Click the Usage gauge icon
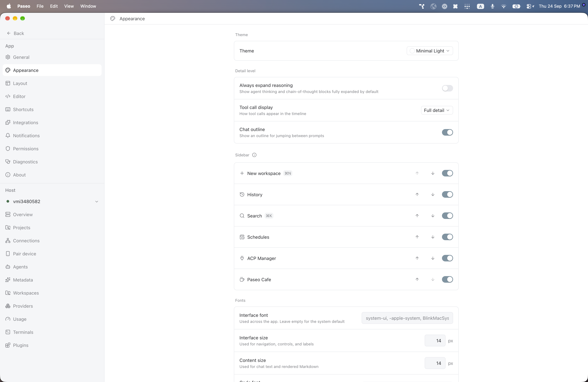The height and width of the screenshot is (382, 588). coord(8,319)
